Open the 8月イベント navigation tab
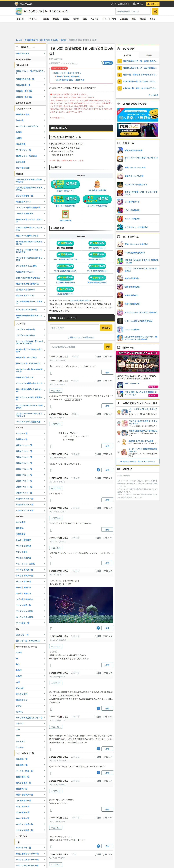Screen dimensions: 174x868 tap(33, 19)
